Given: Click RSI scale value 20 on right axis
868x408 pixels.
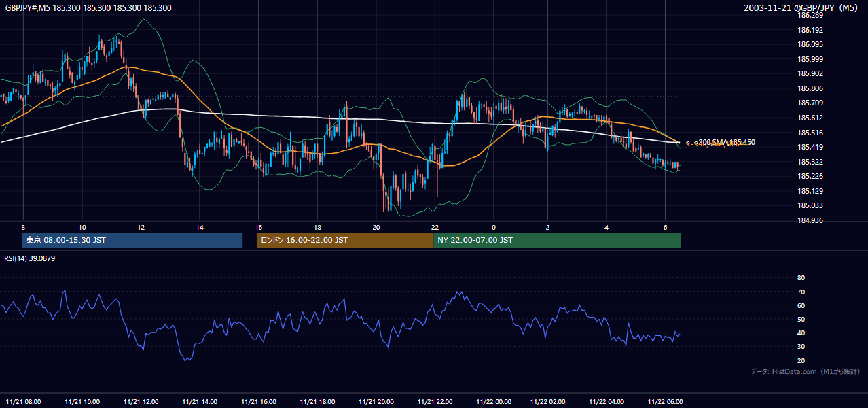Looking at the screenshot, I should pyautogui.click(x=801, y=360).
